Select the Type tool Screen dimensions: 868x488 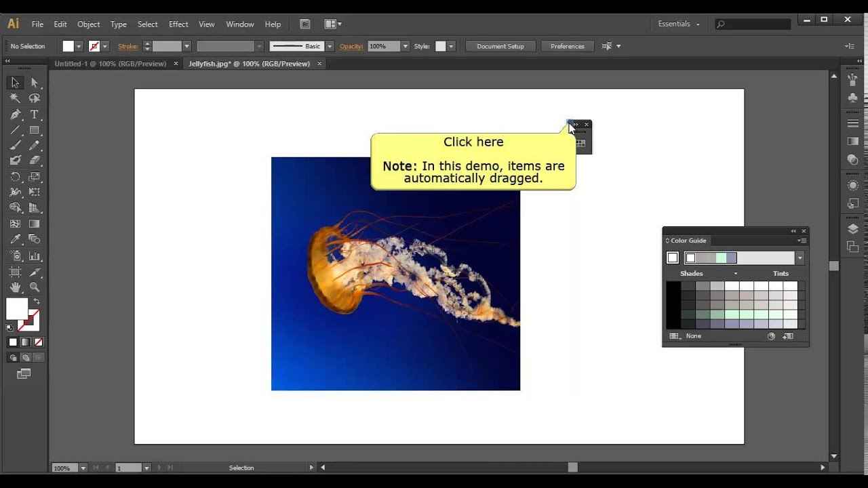tap(35, 115)
